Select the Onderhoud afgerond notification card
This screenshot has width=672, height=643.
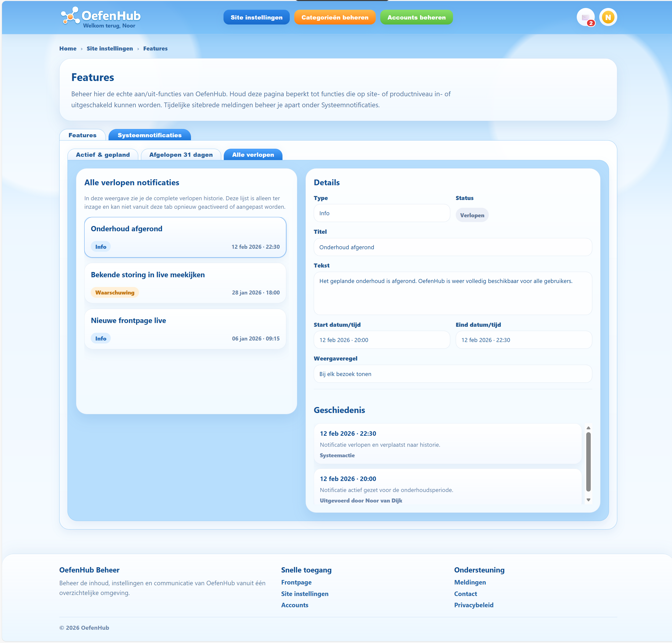[185, 237]
